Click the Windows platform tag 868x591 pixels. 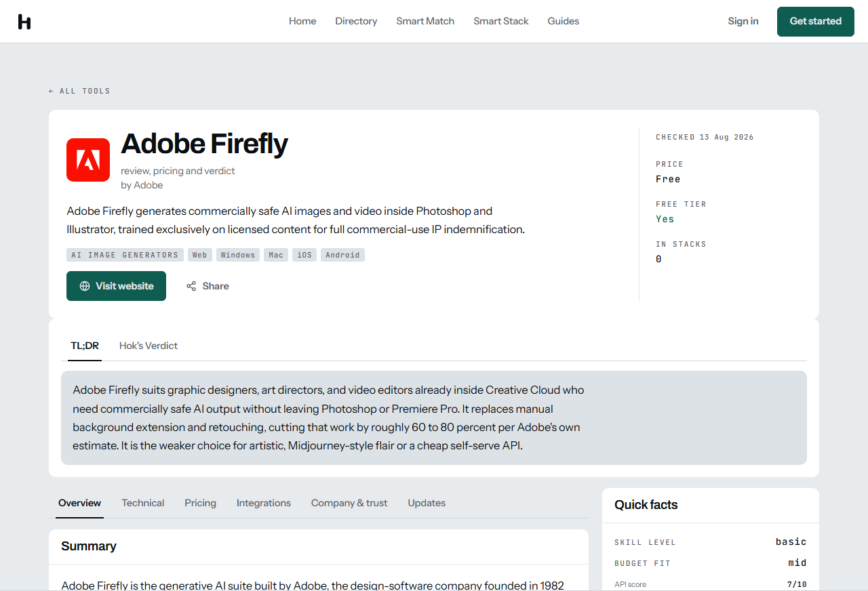(238, 255)
